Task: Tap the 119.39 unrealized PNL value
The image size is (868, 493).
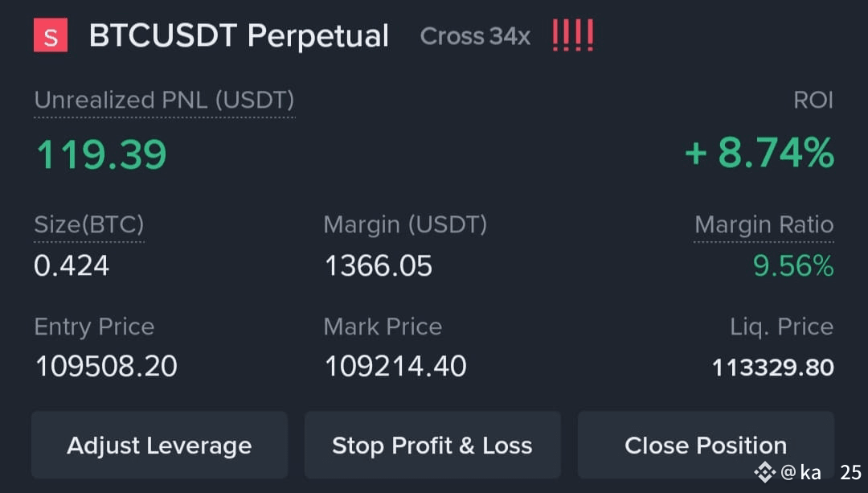Action: click(x=101, y=154)
